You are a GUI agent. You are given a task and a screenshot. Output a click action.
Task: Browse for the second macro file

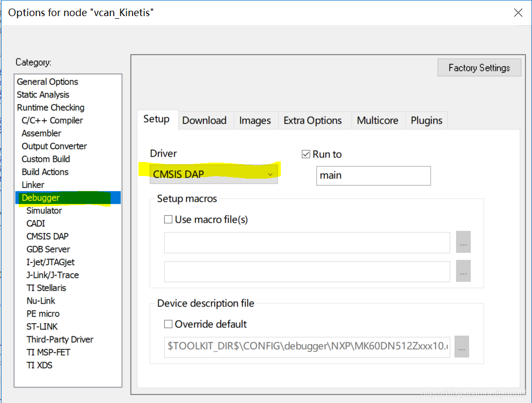(463, 271)
